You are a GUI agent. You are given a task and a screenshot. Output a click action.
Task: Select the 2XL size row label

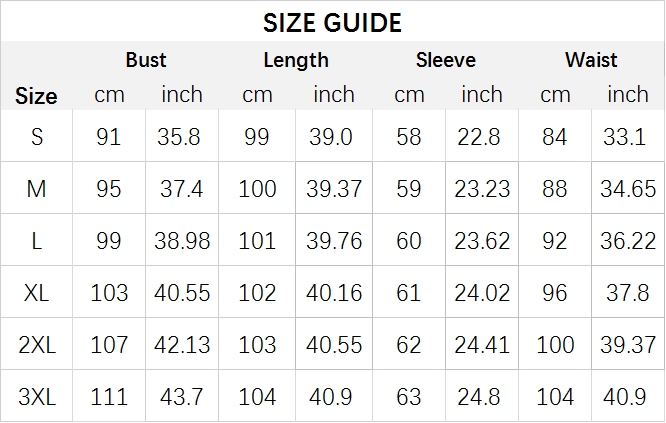click(37, 344)
